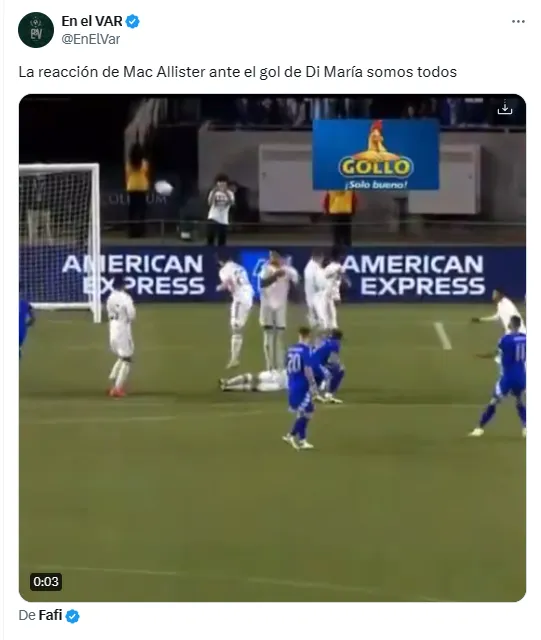Open the three-dot more options menu
Viewport: 541px width, 640px height.
[x=518, y=21]
